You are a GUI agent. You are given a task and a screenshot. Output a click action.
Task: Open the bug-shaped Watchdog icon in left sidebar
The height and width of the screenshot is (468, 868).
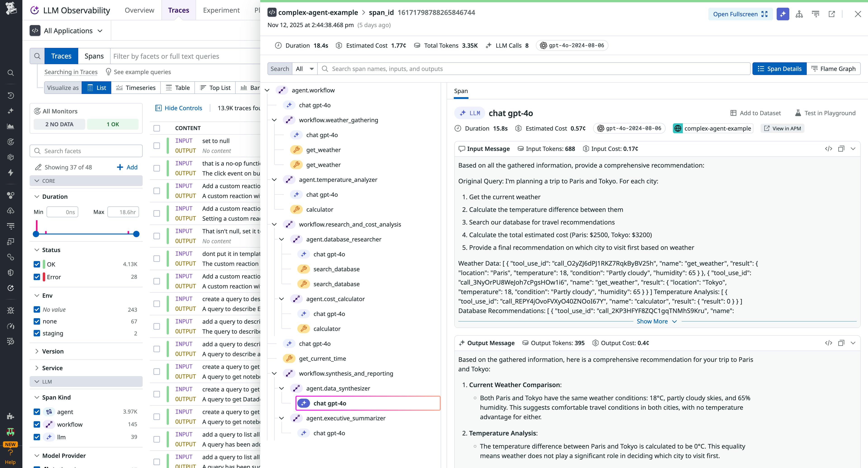[x=10, y=310]
